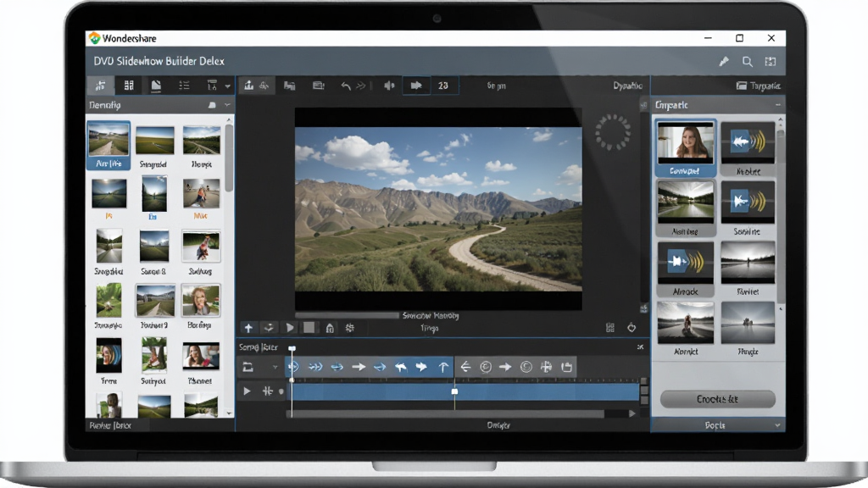This screenshot has height=488, width=868.
Task: Stop the preview playback
Action: click(x=309, y=328)
